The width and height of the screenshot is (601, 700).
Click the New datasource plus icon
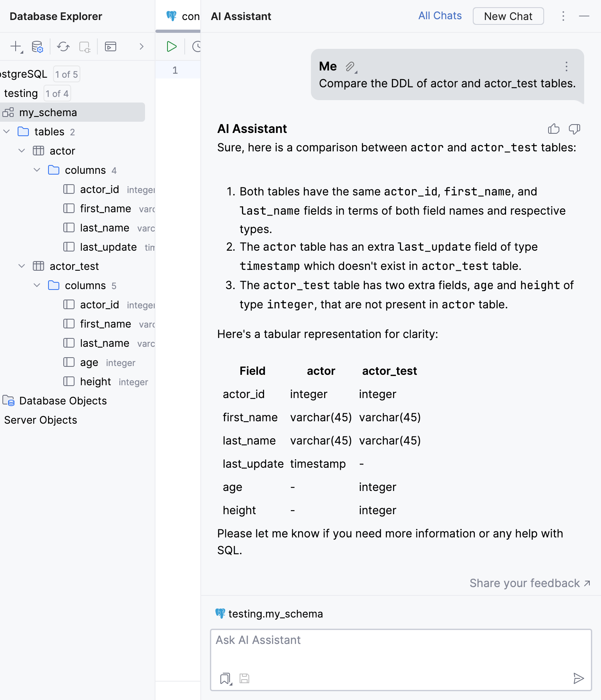click(x=16, y=46)
